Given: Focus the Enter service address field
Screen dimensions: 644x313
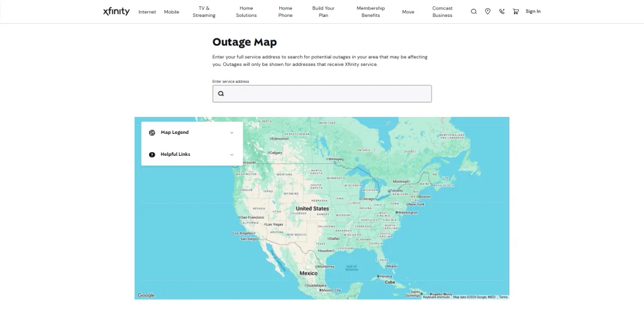Looking at the screenshot, I should tap(322, 94).
